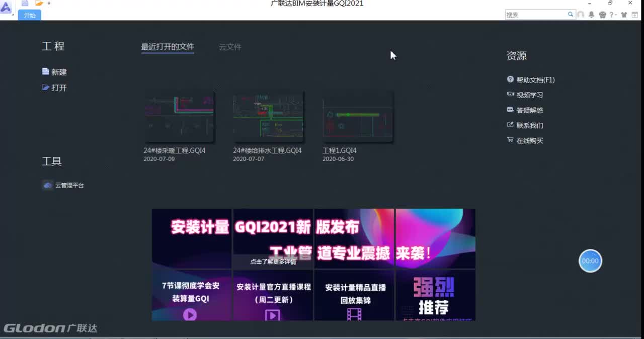Click the 云管理平台 cloud icon
The height and width of the screenshot is (339, 644).
[48, 185]
